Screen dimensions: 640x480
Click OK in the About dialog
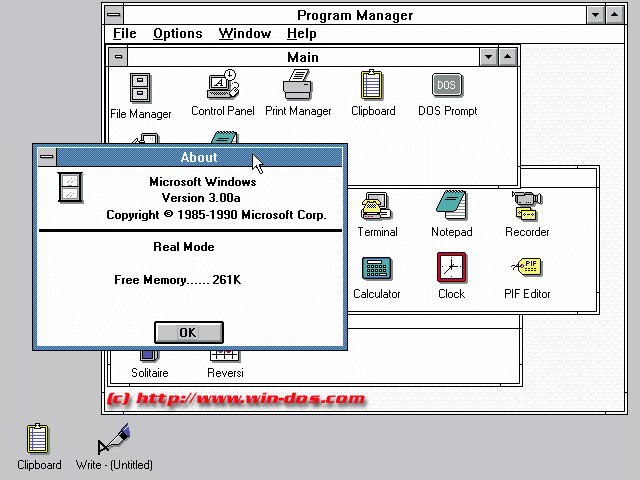(188, 332)
